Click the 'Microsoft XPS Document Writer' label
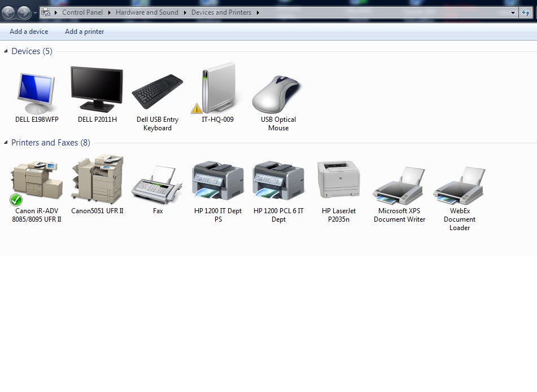Screen dimensions: 537x392 pos(399,215)
